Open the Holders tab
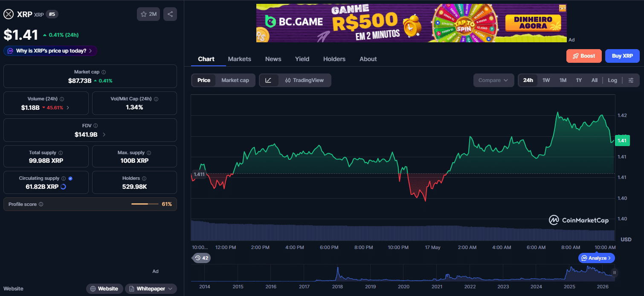644x296 pixels. click(334, 59)
